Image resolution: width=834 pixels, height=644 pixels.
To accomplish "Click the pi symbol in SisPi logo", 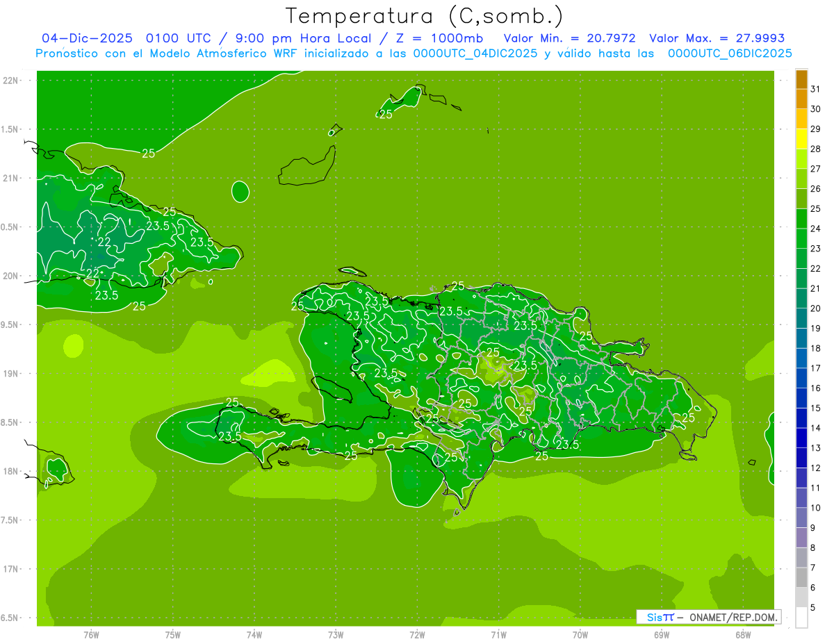I will [668, 617].
